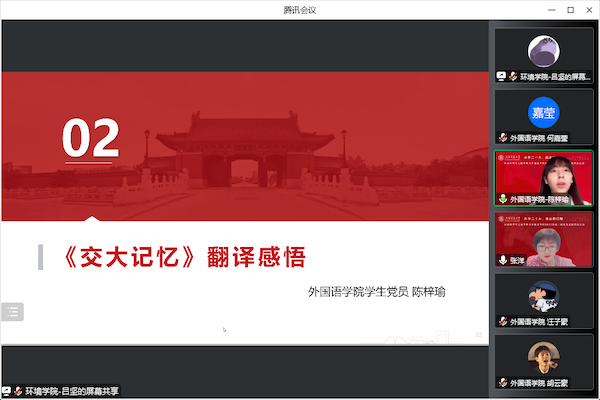
Task: Click the 腾讯会议 window title bar
Action: (300, 9)
